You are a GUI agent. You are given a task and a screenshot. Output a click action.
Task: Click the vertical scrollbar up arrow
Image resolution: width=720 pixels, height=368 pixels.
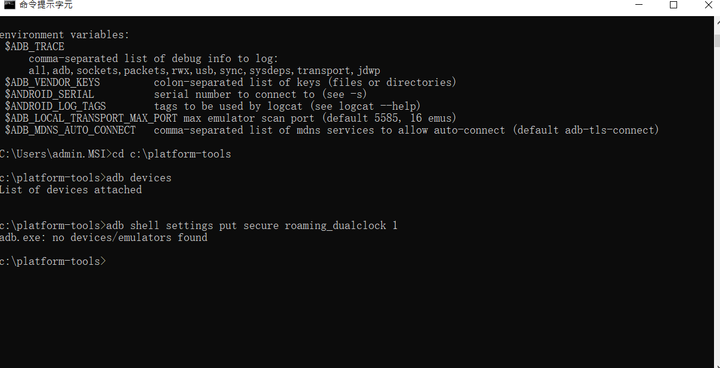[717, 25]
